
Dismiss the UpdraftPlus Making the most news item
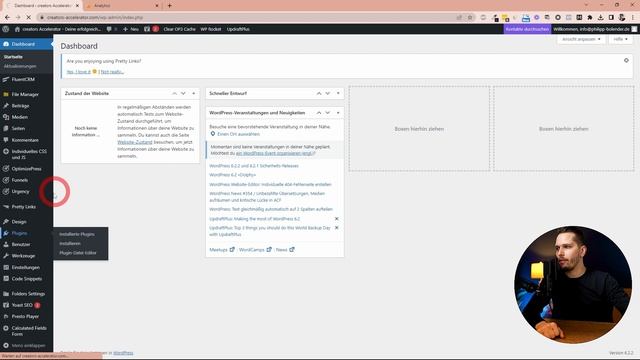337,219
